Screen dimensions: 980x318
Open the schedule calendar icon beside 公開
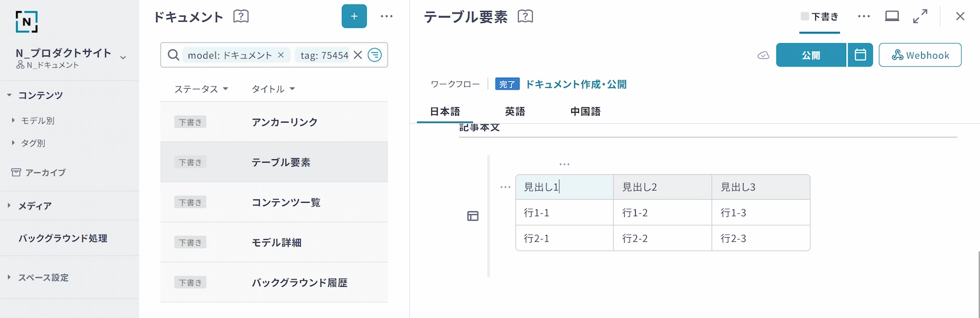pyautogui.click(x=860, y=55)
